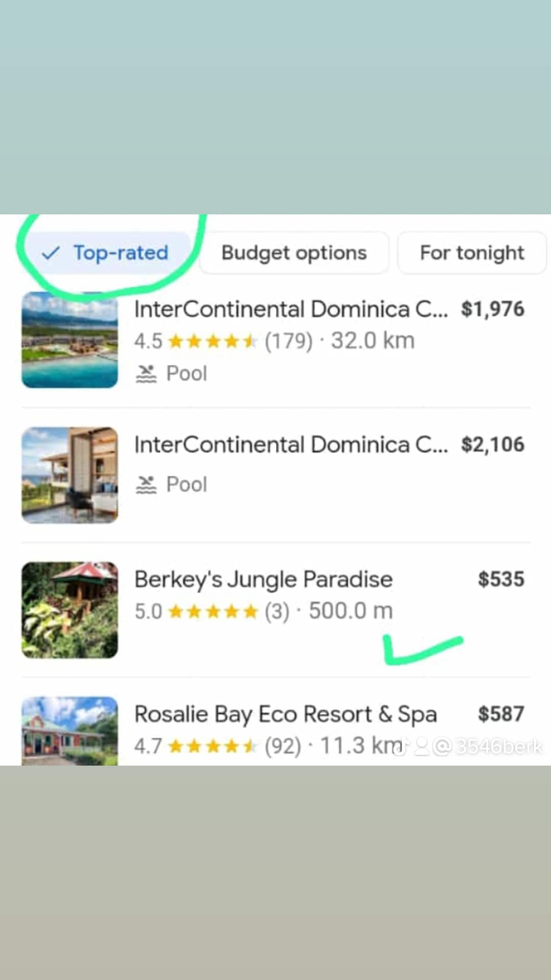Screen dimensions: 551x980
Task: Select the $587 price for Rosalie Bay
Action: pyautogui.click(x=501, y=714)
